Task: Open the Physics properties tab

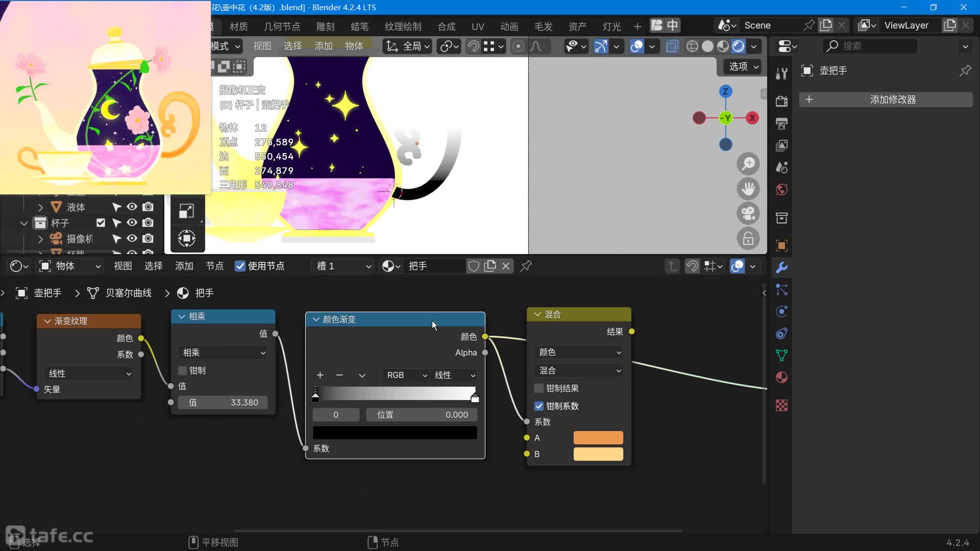Action: point(781,311)
